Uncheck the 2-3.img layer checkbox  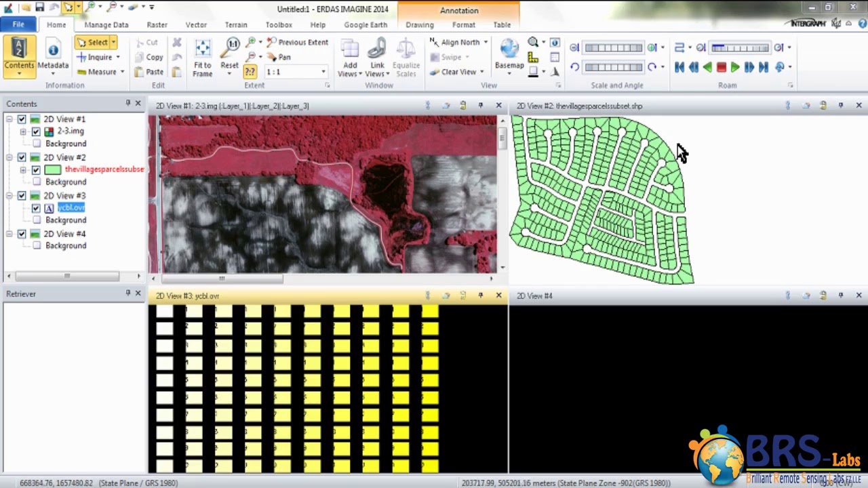[x=36, y=131]
